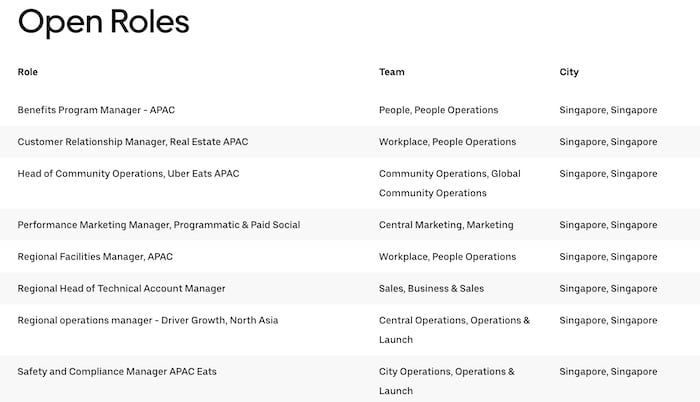
Task: Open Regional Head of Technical Account Manager
Action: coord(121,289)
